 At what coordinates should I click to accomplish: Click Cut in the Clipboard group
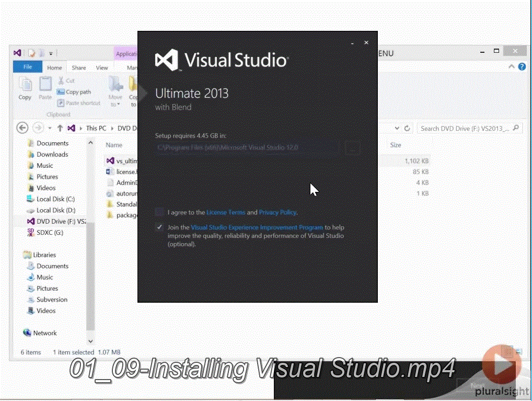coord(66,81)
